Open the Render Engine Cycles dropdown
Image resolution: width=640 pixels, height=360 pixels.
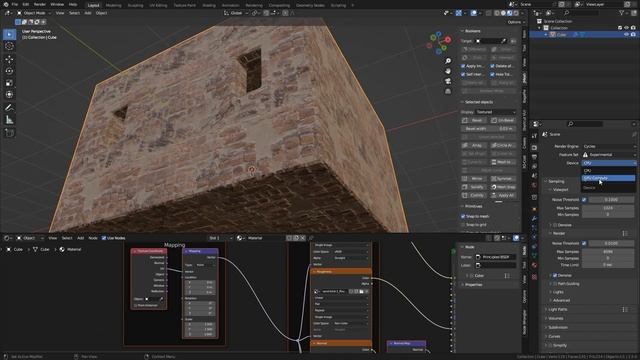coord(608,146)
